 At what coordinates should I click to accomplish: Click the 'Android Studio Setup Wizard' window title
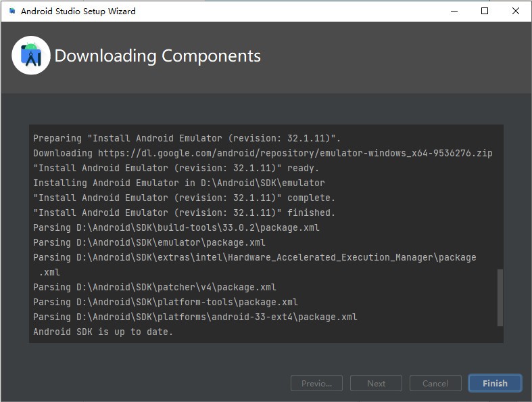click(x=78, y=12)
